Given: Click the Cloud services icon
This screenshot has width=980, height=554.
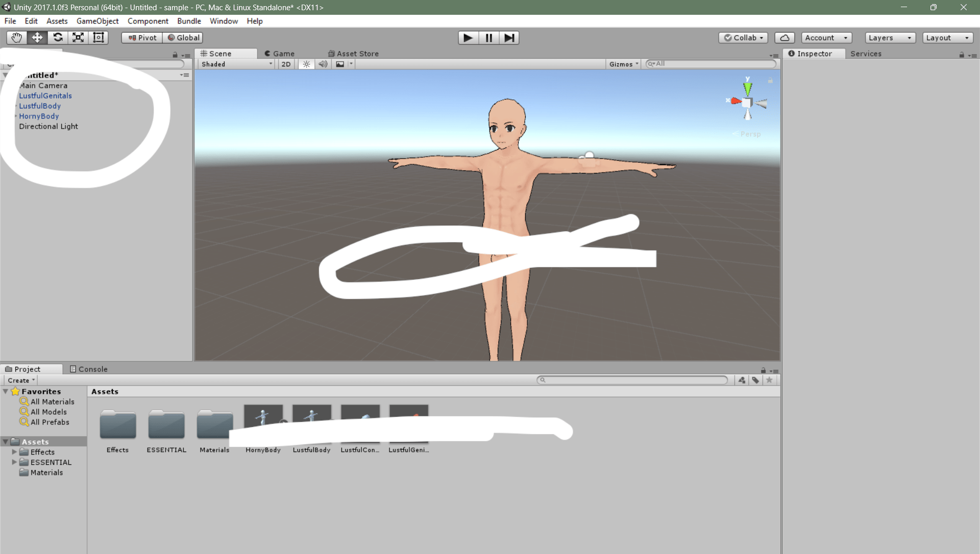Looking at the screenshot, I should point(785,38).
